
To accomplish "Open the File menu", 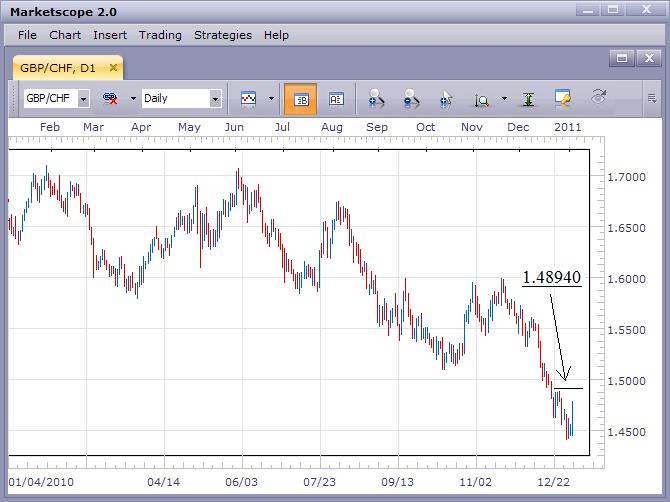I will coord(27,35).
